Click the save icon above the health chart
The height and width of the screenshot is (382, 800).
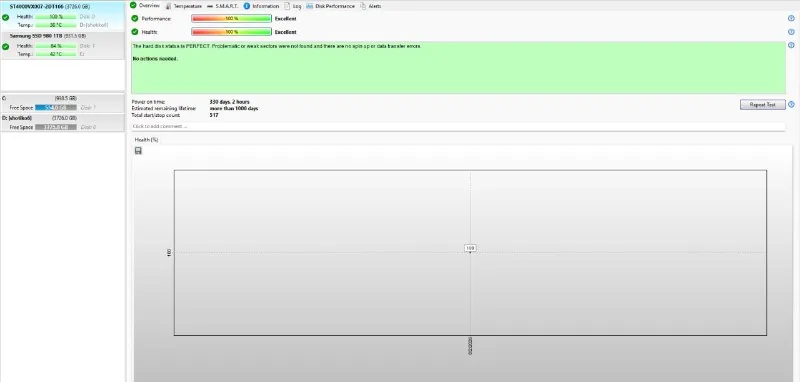click(x=138, y=150)
